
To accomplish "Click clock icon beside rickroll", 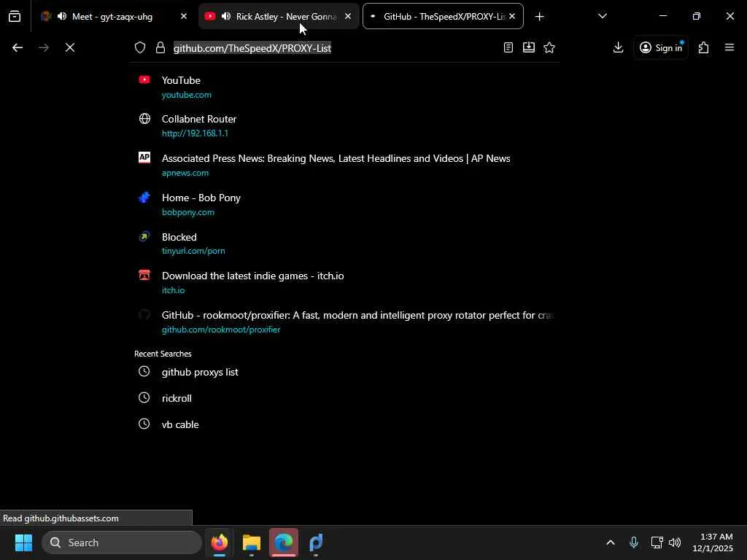I will (x=144, y=397).
